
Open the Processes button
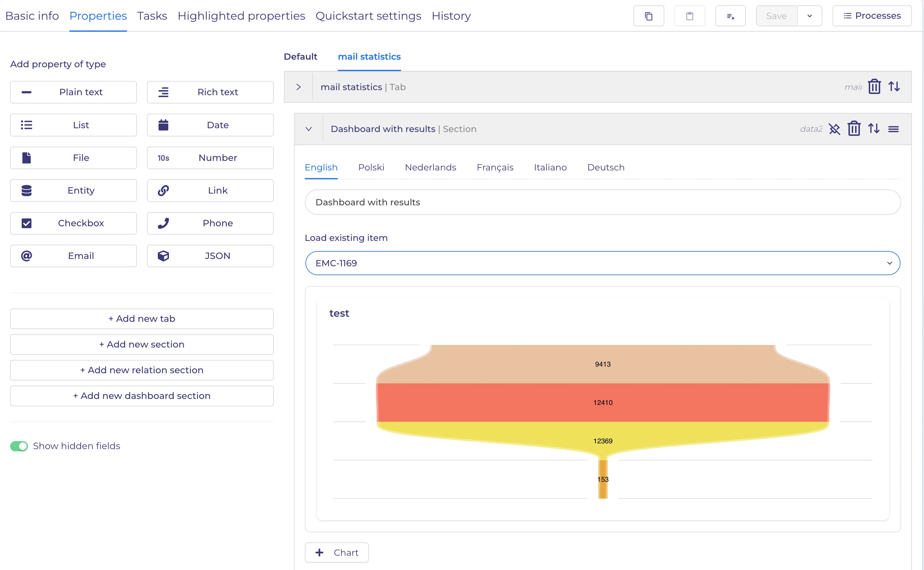click(872, 16)
